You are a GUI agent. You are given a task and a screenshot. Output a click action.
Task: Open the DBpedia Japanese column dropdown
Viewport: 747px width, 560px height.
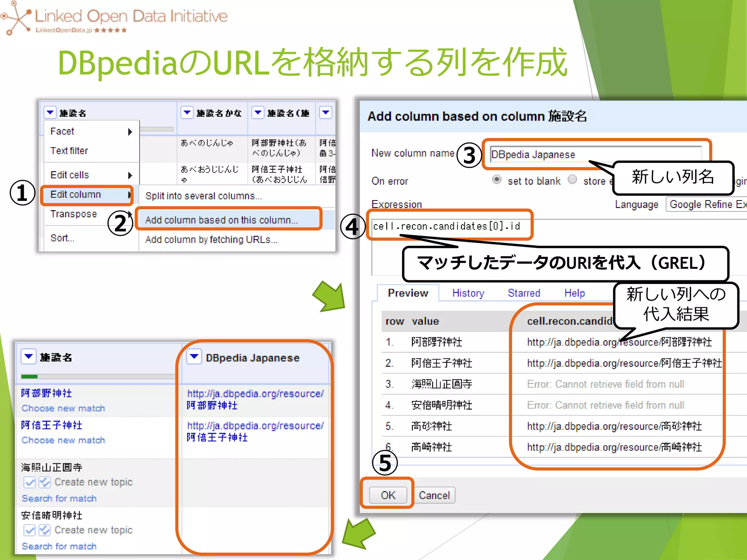click(194, 356)
